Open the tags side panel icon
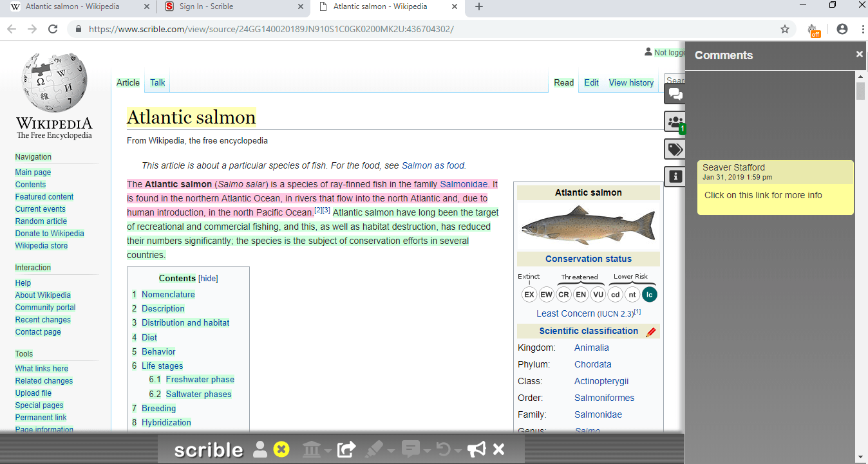Screen dimensions: 868x464 [x=674, y=149]
